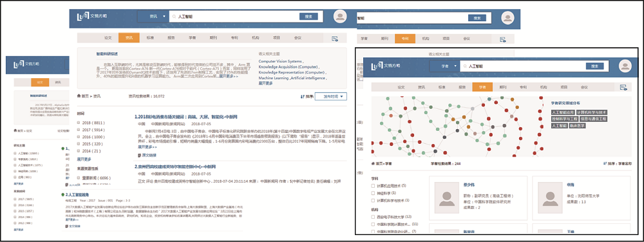Click the green dot before 2.人工智能视角
This screenshot has height=242, width=644.
coord(62,194)
